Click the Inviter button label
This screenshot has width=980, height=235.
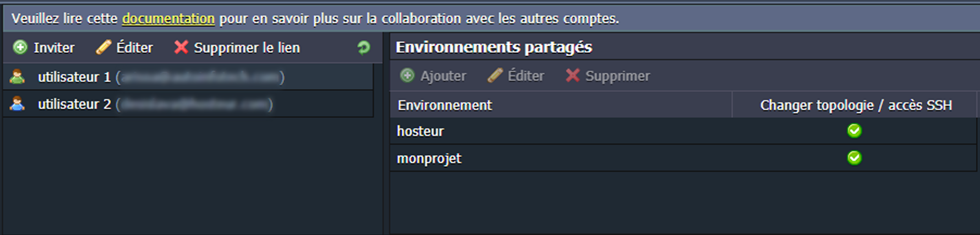(54, 48)
